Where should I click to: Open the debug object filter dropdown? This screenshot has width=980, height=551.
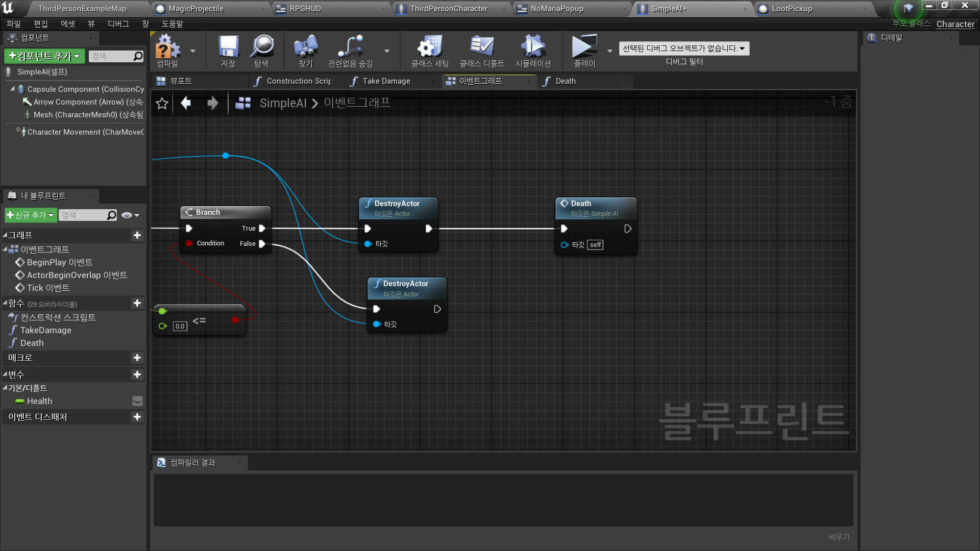(684, 48)
